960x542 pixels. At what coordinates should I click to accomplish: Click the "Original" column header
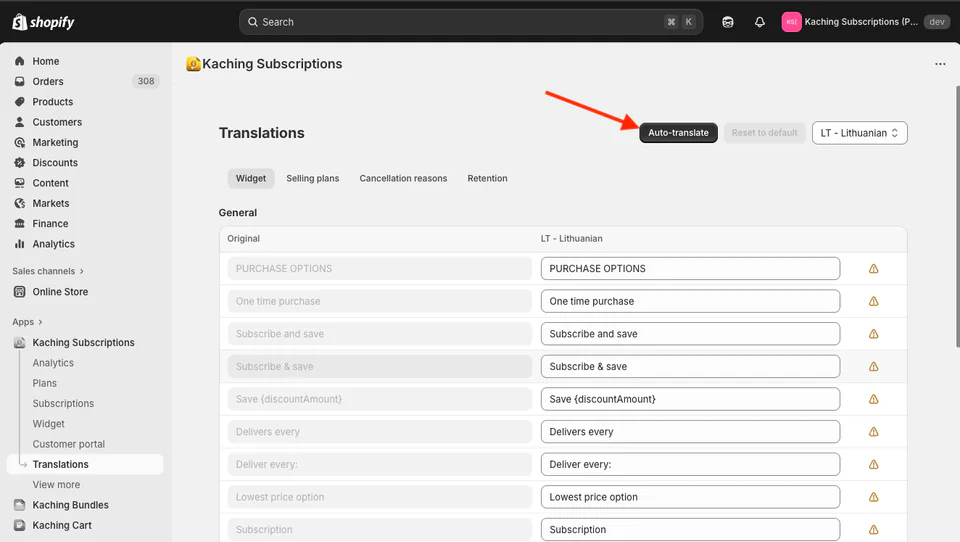(x=243, y=238)
